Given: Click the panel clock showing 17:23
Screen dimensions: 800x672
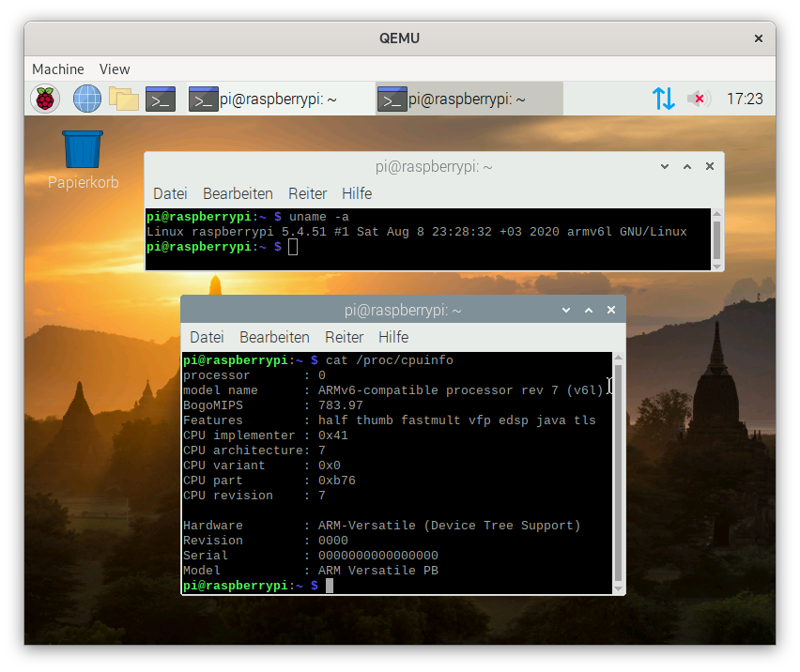Looking at the screenshot, I should click(x=745, y=99).
